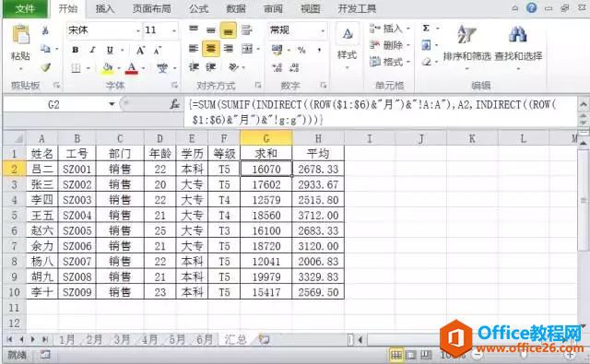
Task: Select row 5 header
Action: pyautogui.click(x=14, y=215)
